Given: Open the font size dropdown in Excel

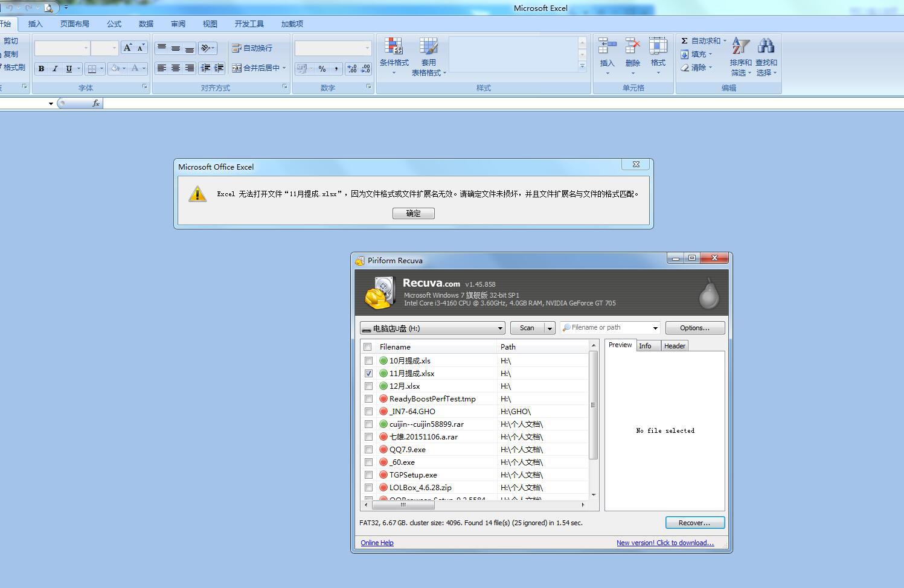Looking at the screenshot, I should pyautogui.click(x=114, y=48).
